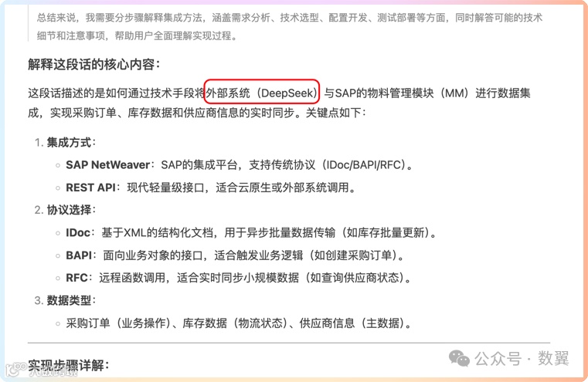Click the hollow bullet before REST API

(x=58, y=188)
